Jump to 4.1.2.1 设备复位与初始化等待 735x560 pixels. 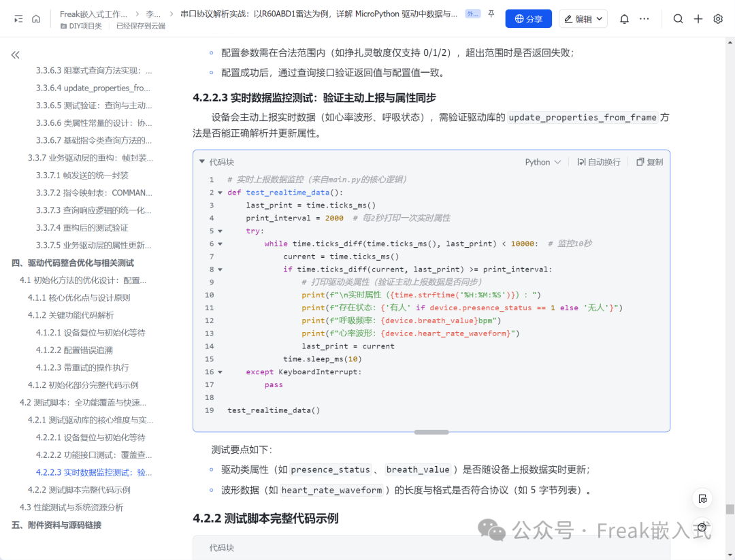click(91, 333)
